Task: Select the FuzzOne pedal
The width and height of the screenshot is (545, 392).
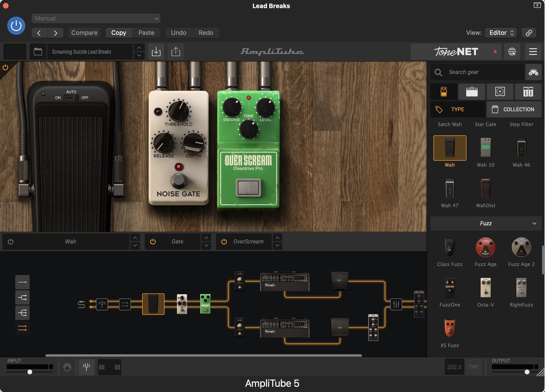Action: point(450,288)
